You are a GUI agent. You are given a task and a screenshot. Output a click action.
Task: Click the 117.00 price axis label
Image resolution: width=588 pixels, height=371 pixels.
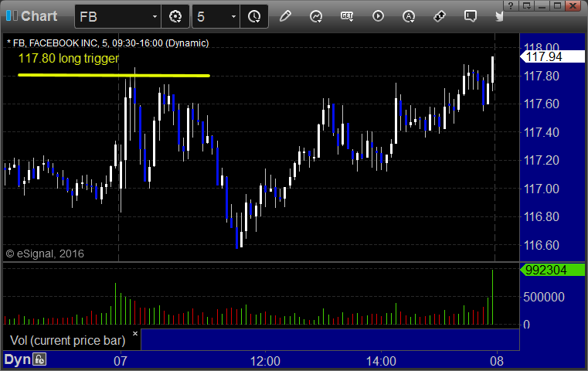pos(541,189)
